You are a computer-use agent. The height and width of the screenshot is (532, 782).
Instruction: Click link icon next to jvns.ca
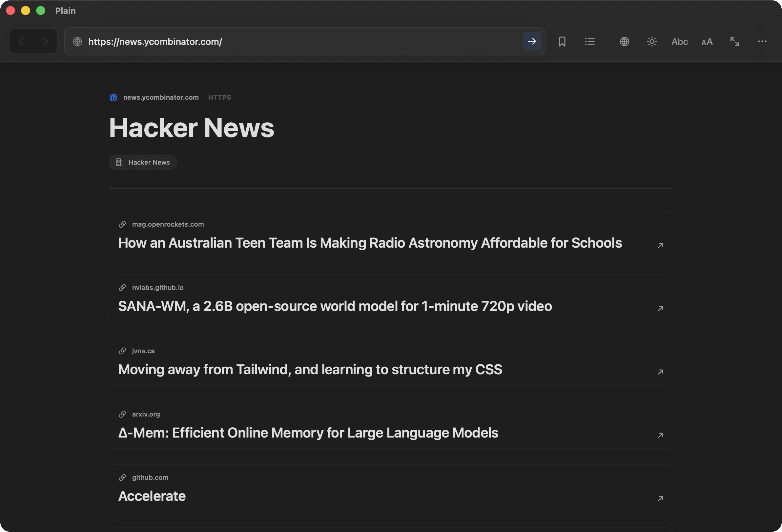[122, 351]
